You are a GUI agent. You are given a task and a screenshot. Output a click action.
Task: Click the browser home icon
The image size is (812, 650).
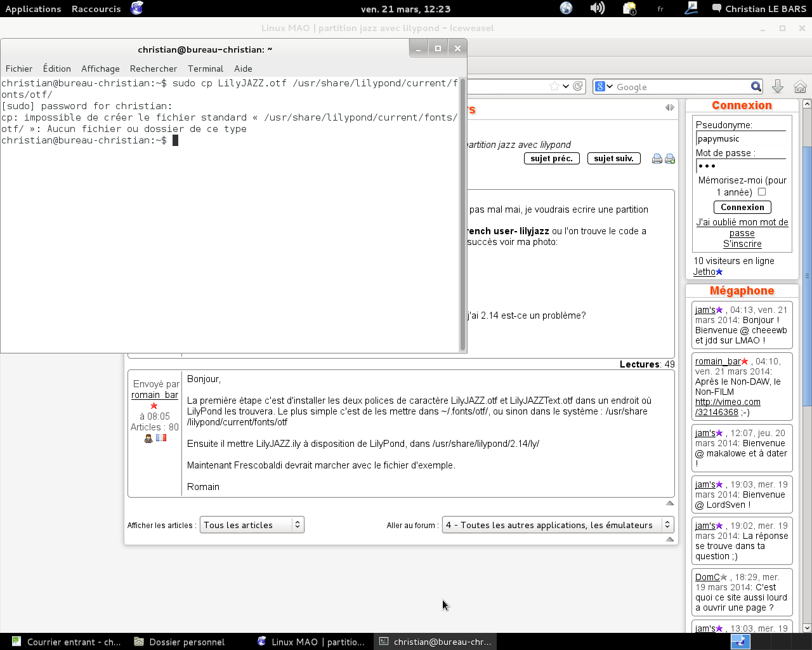799,87
